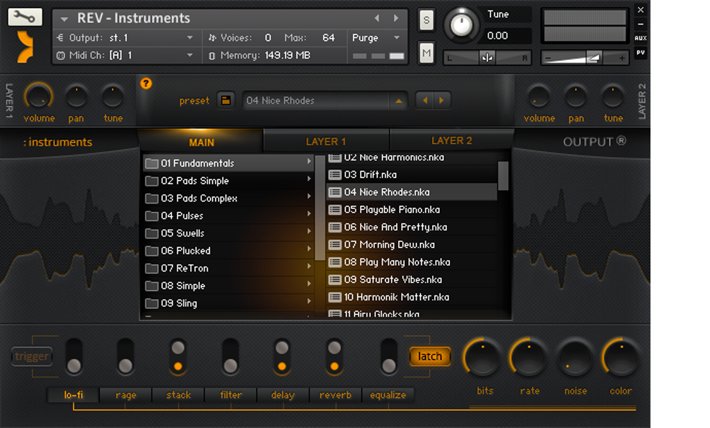Open the Purge dropdown menu
This screenshot has height=428, width=710.
(377, 37)
